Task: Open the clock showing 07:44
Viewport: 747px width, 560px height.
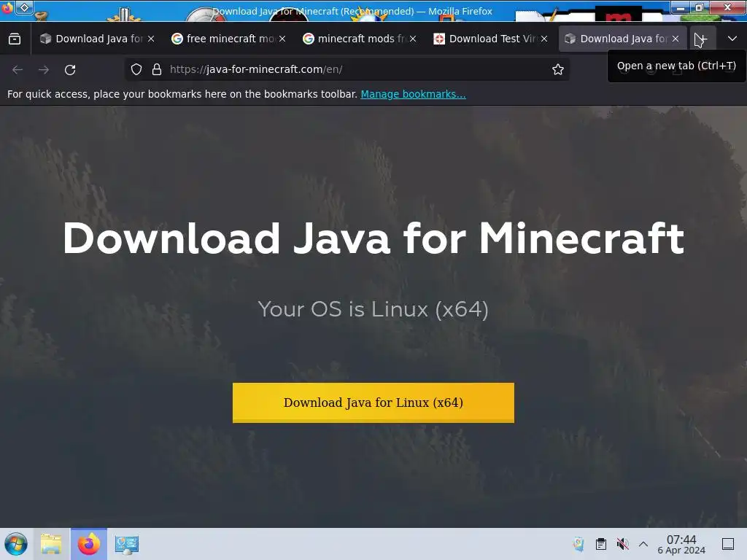Action: point(681,544)
